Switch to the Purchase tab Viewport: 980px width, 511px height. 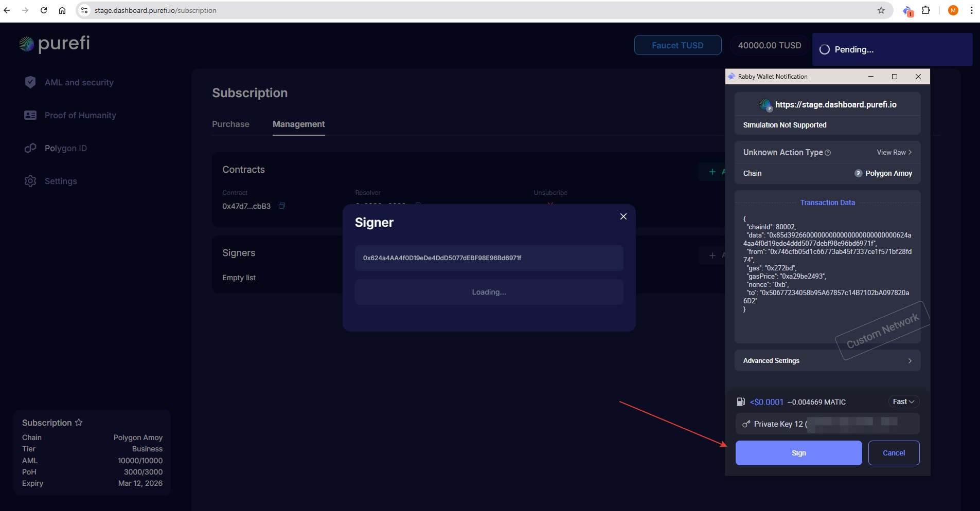tap(230, 124)
